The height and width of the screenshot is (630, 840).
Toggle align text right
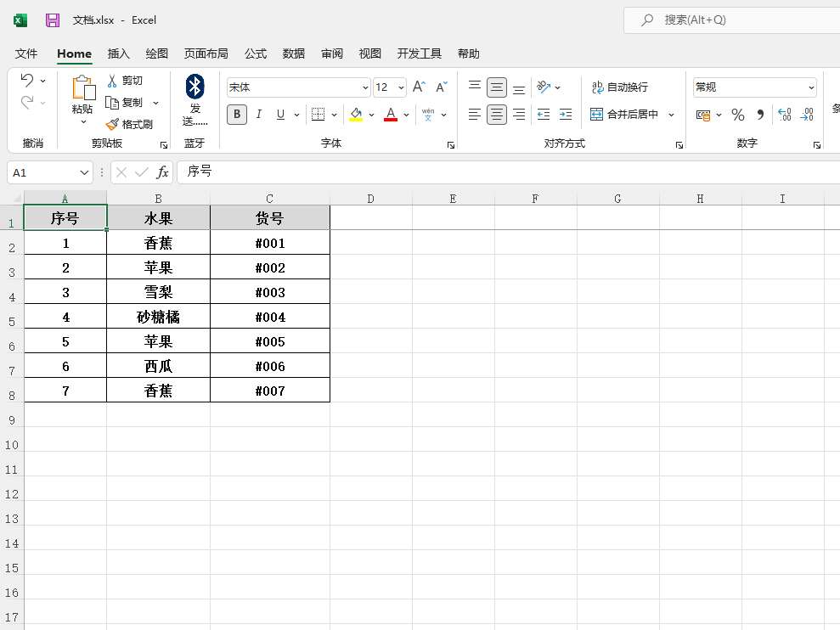tap(519, 114)
